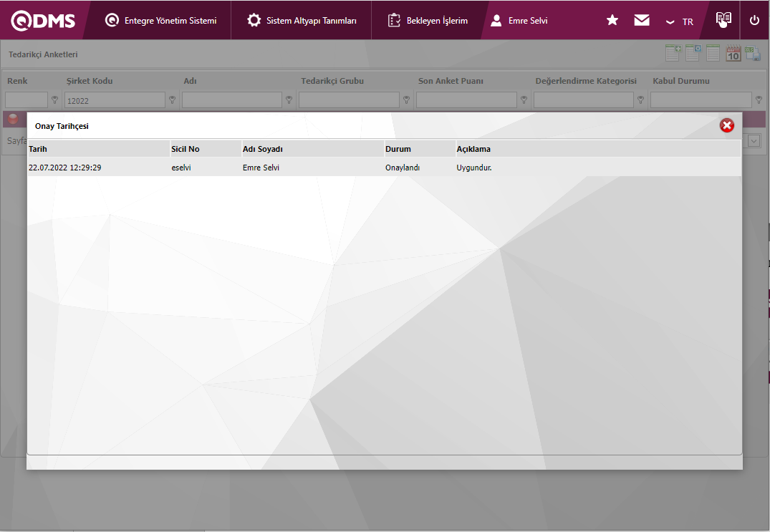Open the user manual book icon
The height and width of the screenshot is (532, 770).
point(724,20)
